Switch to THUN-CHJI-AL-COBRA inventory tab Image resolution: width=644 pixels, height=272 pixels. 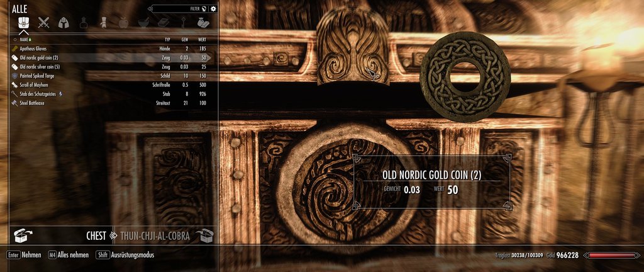coord(155,236)
